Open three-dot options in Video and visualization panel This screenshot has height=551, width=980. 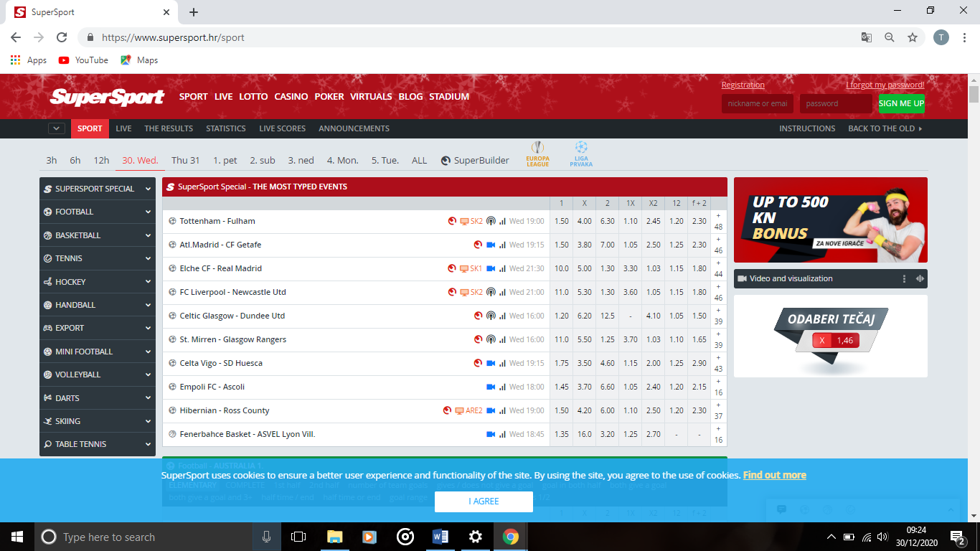tap(905, 278)
